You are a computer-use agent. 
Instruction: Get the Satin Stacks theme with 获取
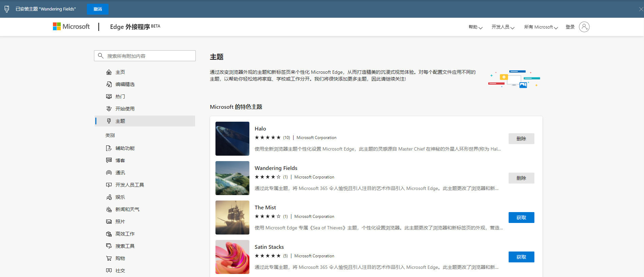(x=521, y=257)
